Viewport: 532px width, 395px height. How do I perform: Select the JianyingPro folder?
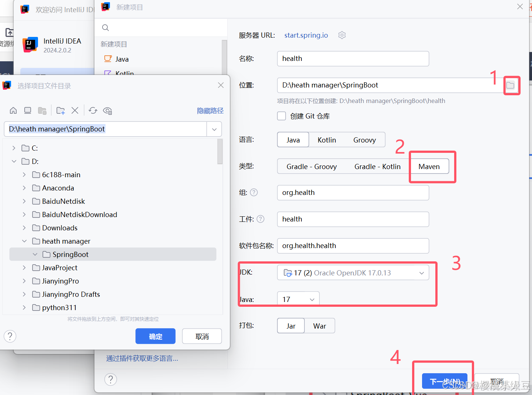61,281
